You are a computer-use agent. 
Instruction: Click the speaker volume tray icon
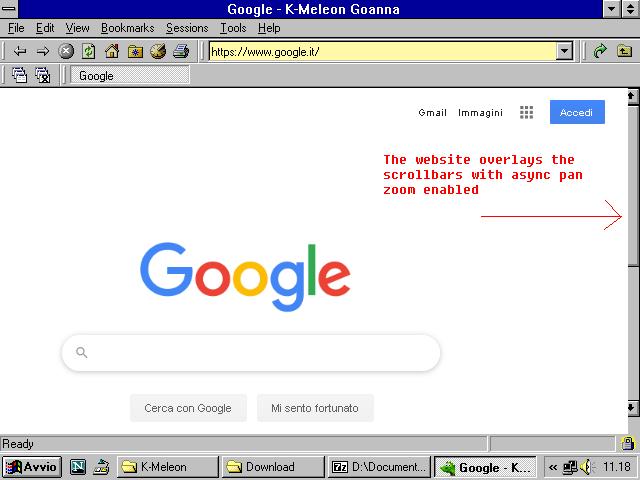coord(586,467)
